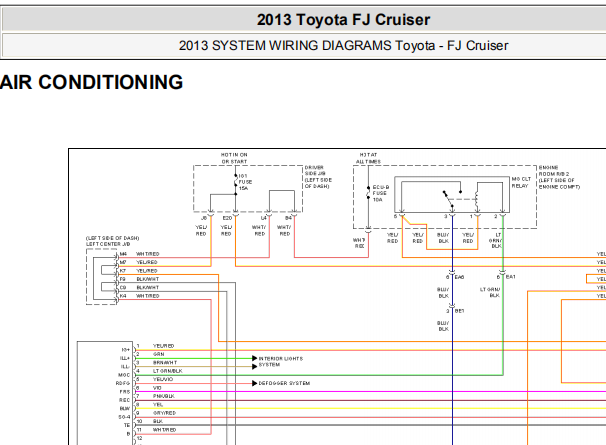Select the GRY/RED wire label on pin 9
Viewport: 606px width, 445px height.
[165, 413]
